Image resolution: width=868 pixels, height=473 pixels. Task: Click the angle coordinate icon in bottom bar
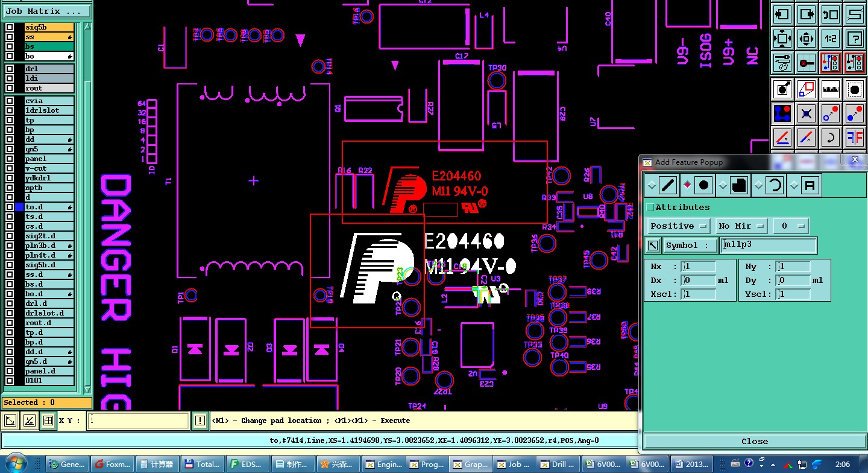point(29,421)
